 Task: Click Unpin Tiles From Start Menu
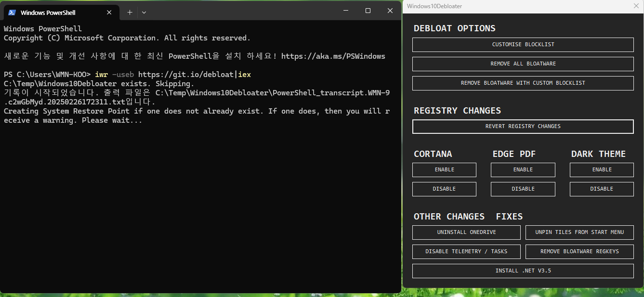click(x=579, y=232)
